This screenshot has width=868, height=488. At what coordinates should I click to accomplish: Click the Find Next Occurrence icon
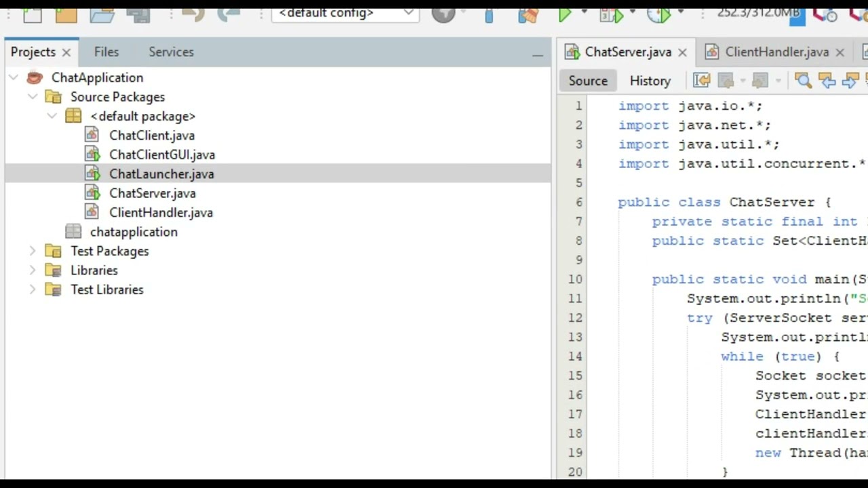click(x=850, y=81)
